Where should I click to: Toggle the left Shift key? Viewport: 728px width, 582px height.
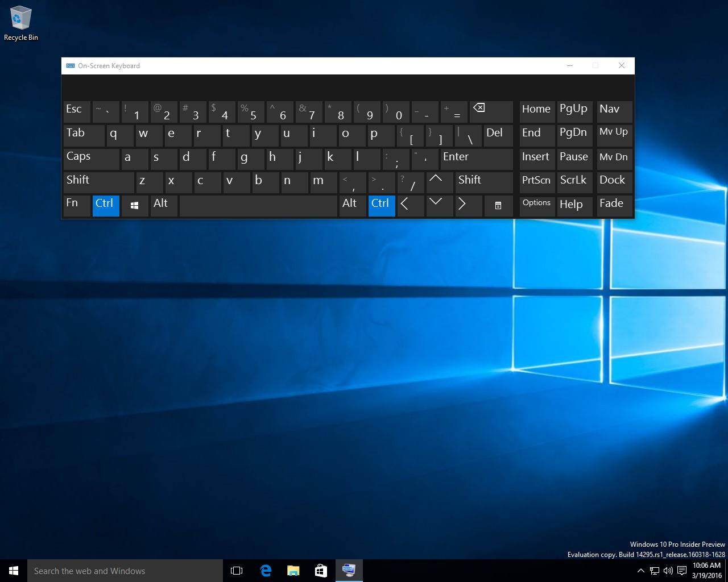[x=98, y=182]
